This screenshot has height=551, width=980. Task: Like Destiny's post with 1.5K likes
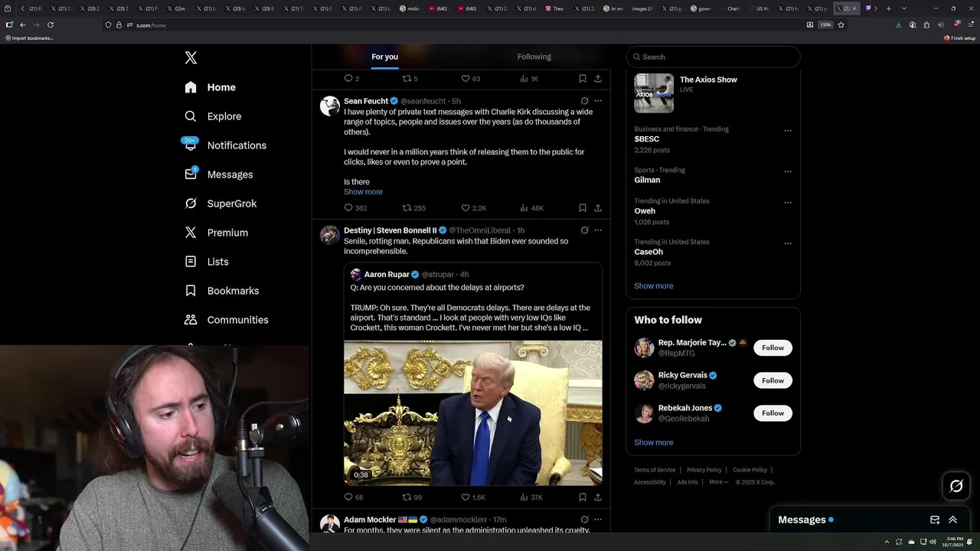(x=473, y=497)
